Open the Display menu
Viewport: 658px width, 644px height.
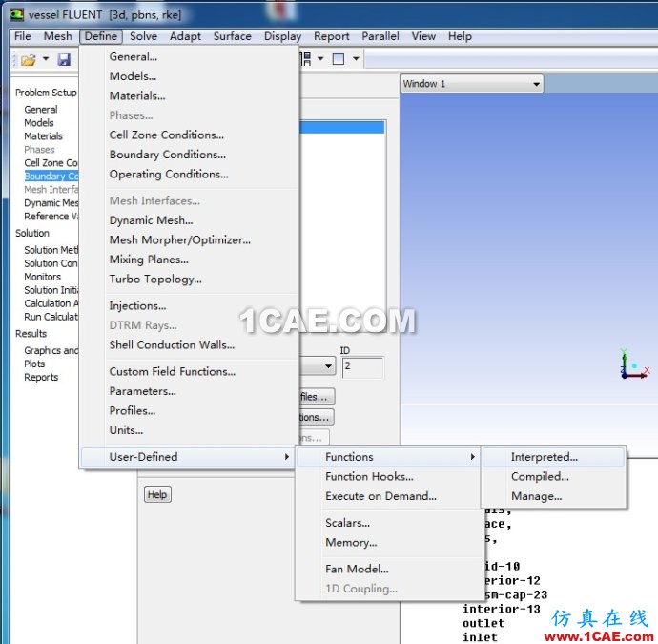(282, 36)
